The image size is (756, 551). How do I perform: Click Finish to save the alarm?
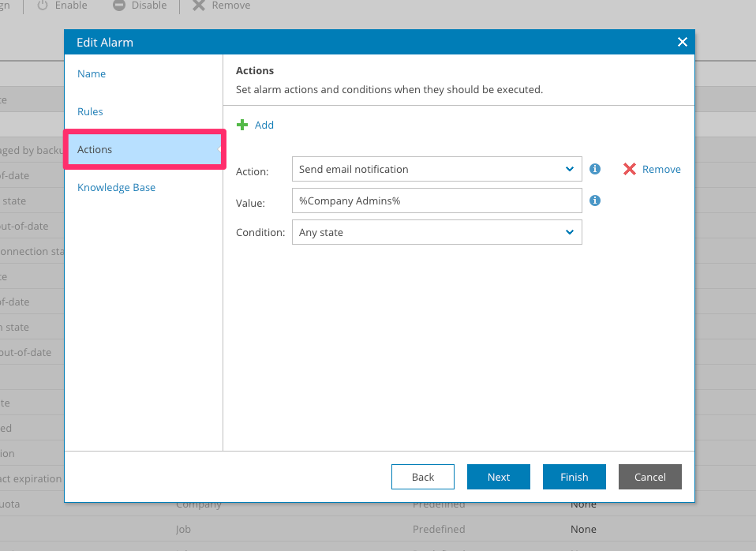click(x=574, y=477)
